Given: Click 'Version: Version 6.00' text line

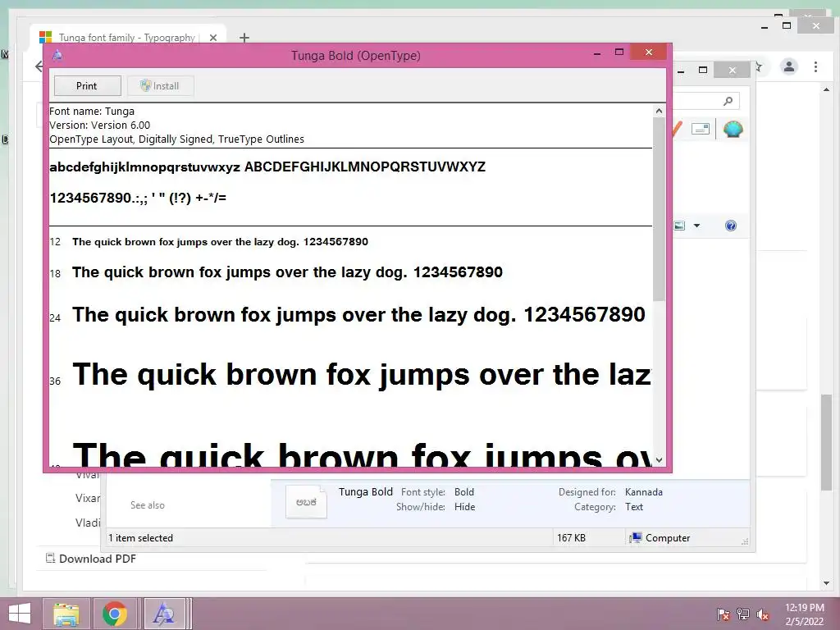Looking at the screenshot, I should click(x=99, y=126).
